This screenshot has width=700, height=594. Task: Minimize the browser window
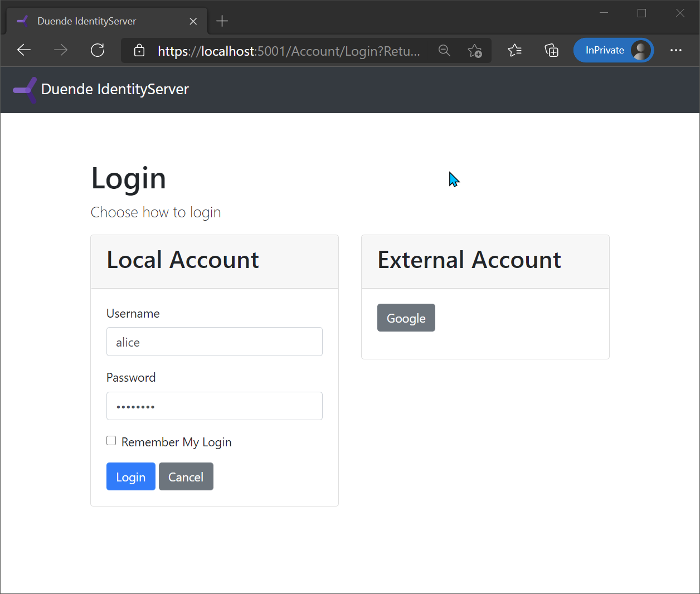pos(604,13)
